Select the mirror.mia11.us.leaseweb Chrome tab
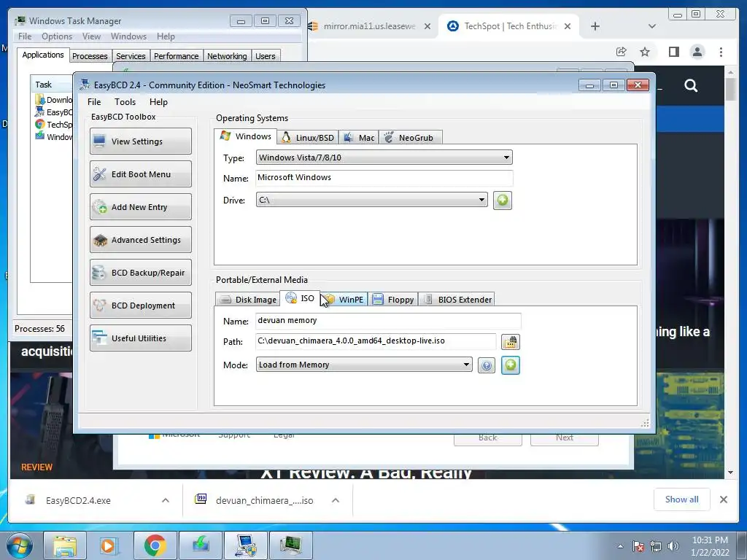The height and width of the screenshot is (560, 747). point(368,26)
